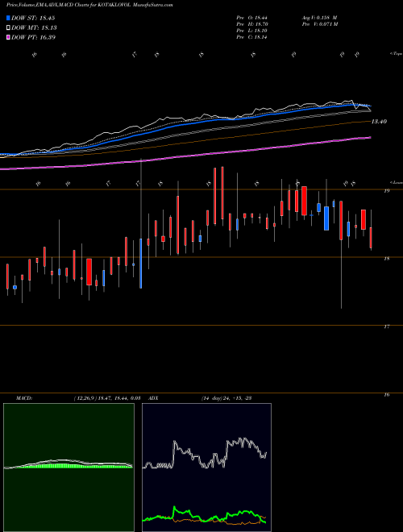Screen dimensions: 403x532
Task: Click the last red candlestick on the right
Action: pyautogui.click(x=371, y=238)
